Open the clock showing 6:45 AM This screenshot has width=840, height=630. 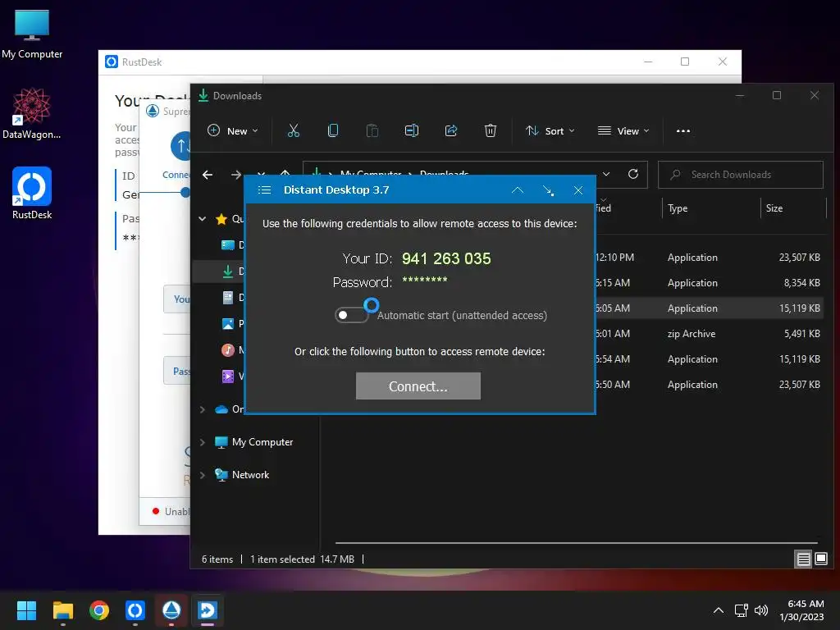[x=801, y=610]
